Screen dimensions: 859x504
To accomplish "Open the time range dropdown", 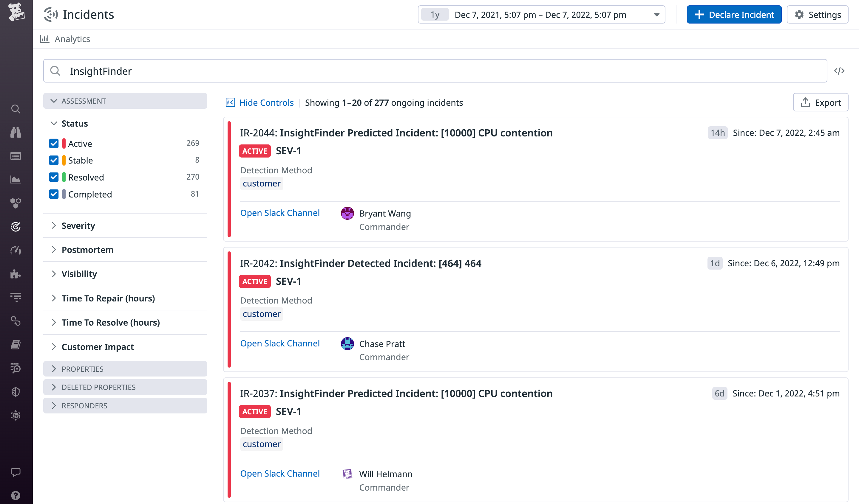I will 656,15.
